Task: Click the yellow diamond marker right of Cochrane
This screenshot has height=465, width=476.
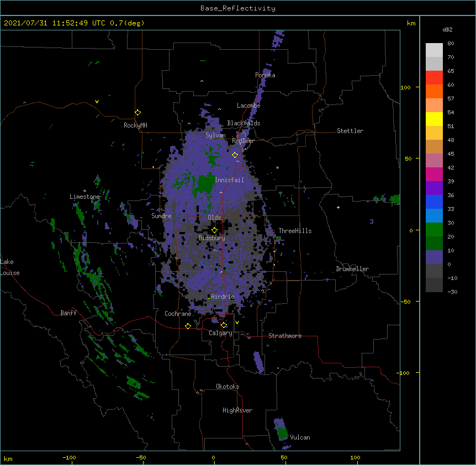Action: click(x=188, y=326)
